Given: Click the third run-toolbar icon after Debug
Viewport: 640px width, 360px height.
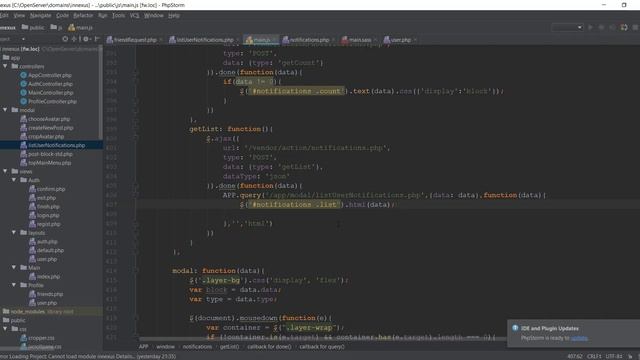Looking at the screenshot, I should [x=612, y=27].
